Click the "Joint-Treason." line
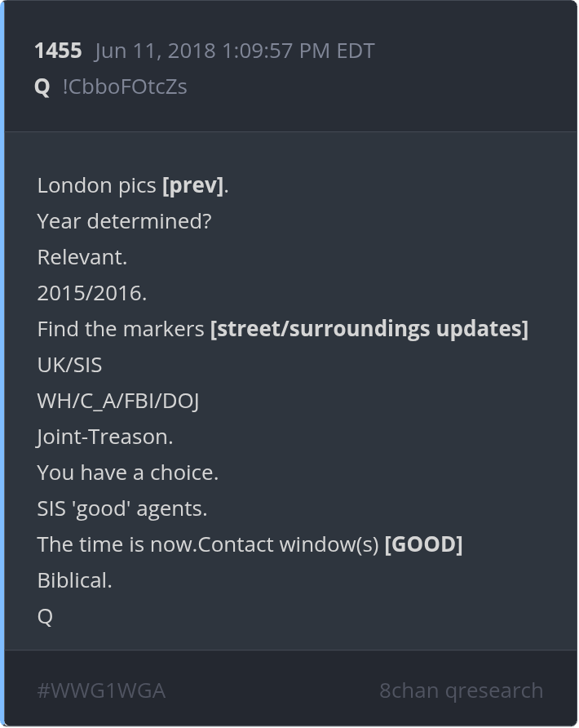 (x=105, y=437)
